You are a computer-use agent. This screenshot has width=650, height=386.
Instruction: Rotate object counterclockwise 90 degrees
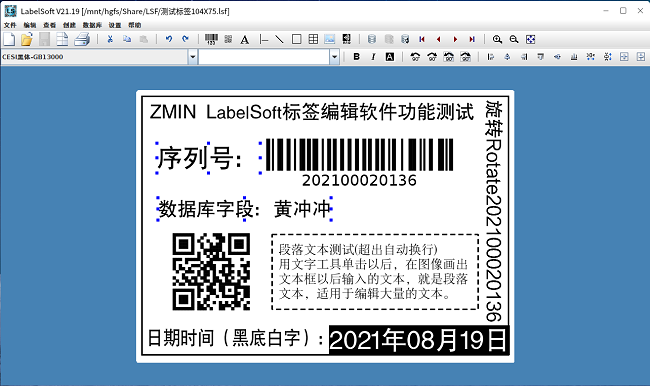point(415,57)
